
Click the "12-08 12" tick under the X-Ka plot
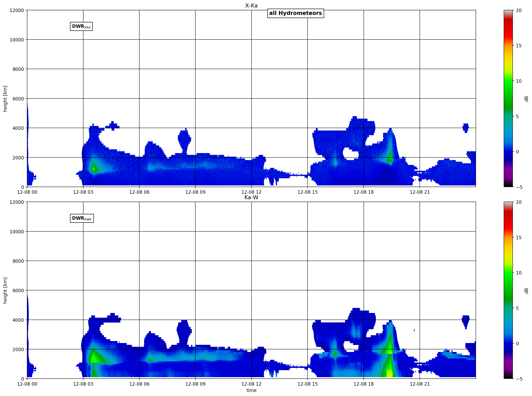pyautogui.click(x=251, y=192)
